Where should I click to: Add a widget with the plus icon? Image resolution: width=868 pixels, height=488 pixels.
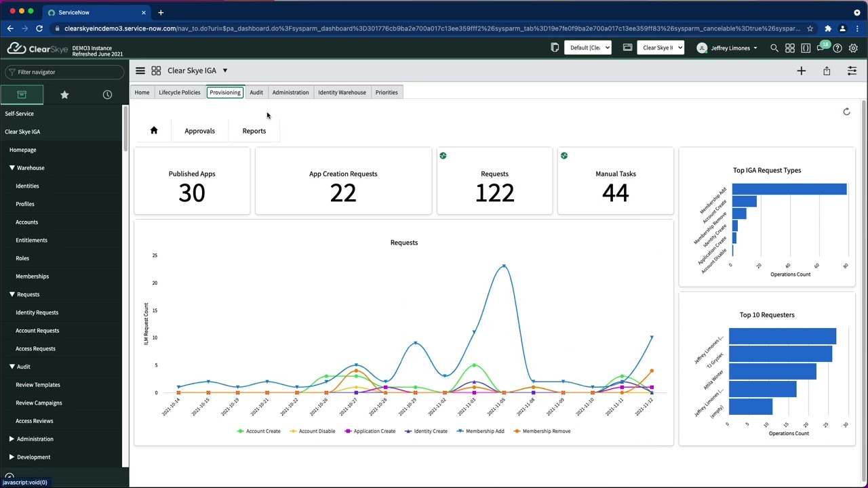click(802, 70)
